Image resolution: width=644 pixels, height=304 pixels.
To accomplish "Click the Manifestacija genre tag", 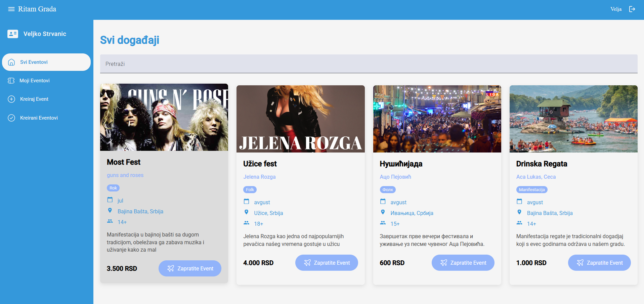I will (532, 190).
